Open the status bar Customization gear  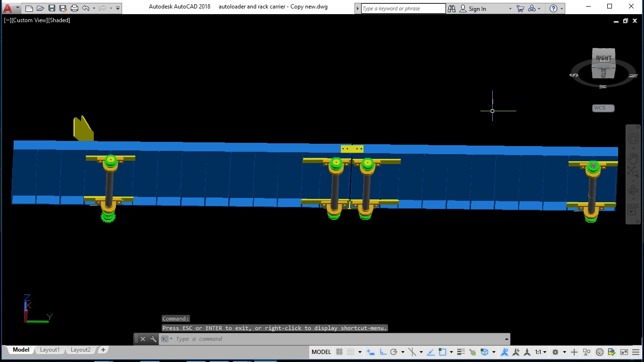(636, 352)
